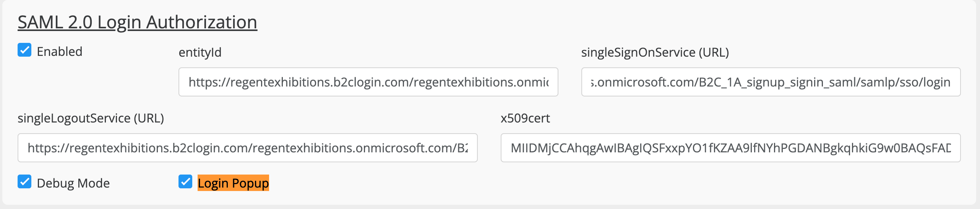Viewport: 980px width, 209px height.
Task: Select the singleLogoutService URL input box
Action: (248, 148)
